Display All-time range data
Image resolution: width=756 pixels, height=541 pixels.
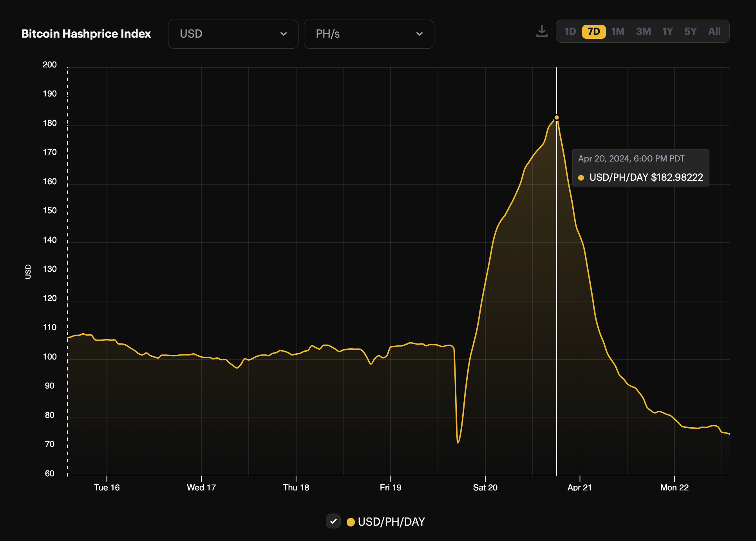(714, 31)
